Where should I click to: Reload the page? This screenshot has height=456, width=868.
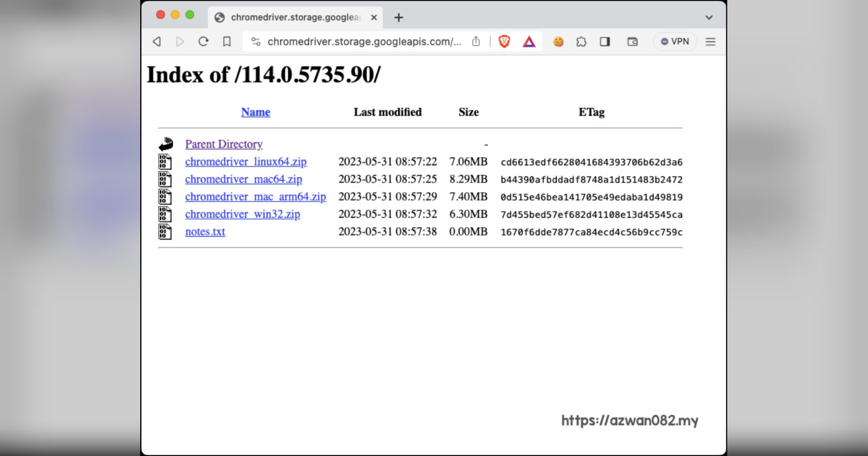203,42
